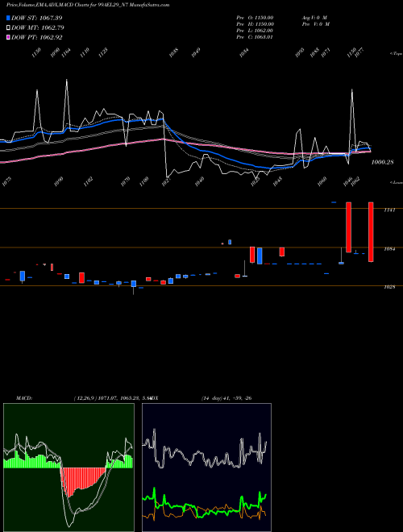Screen dimensions: 403x532
Task: Click the white DOW MT legend swatch
Action: pos(8,28)
